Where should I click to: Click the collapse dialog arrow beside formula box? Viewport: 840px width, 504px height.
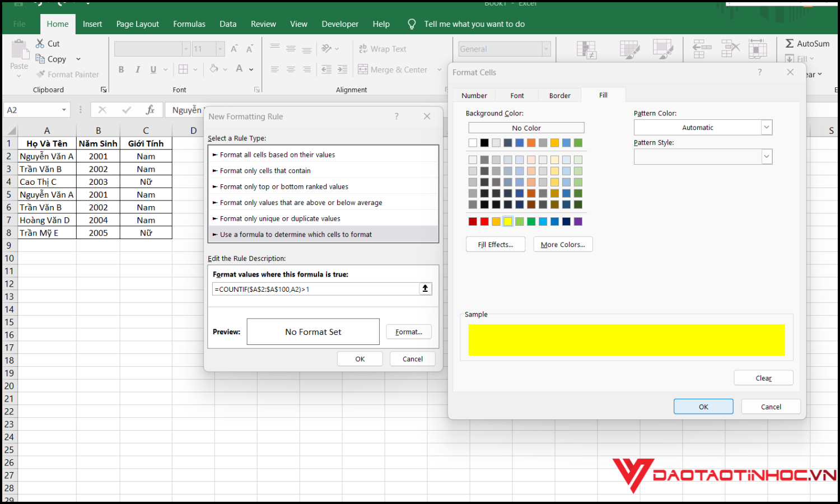click(425, 289)
